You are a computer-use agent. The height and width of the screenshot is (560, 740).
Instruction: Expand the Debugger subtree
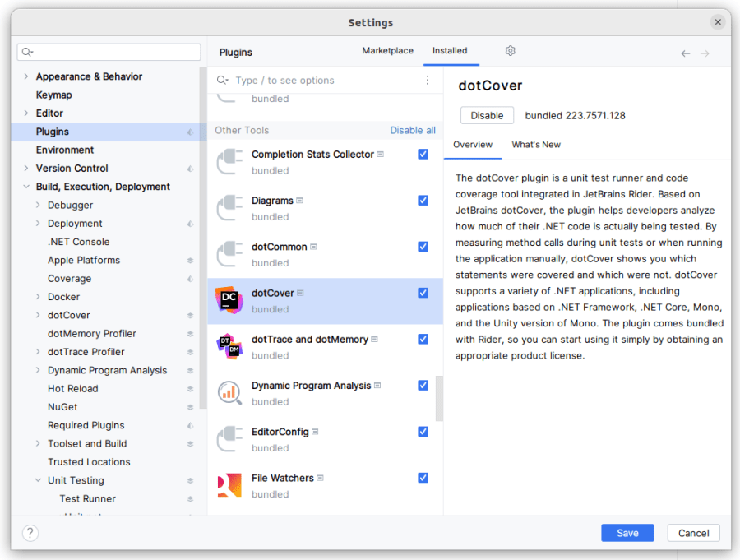click(38, 205)
